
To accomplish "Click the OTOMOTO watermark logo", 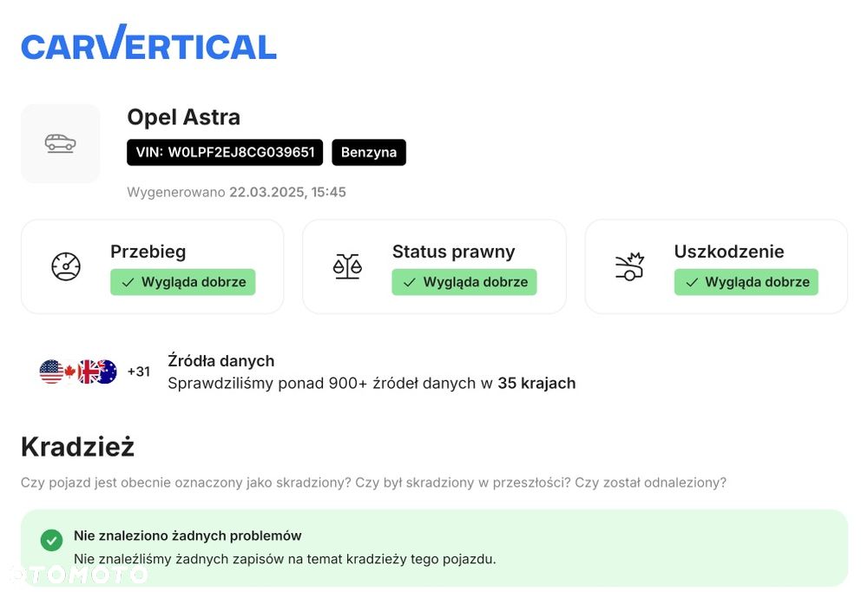I will tap(78, 574).
